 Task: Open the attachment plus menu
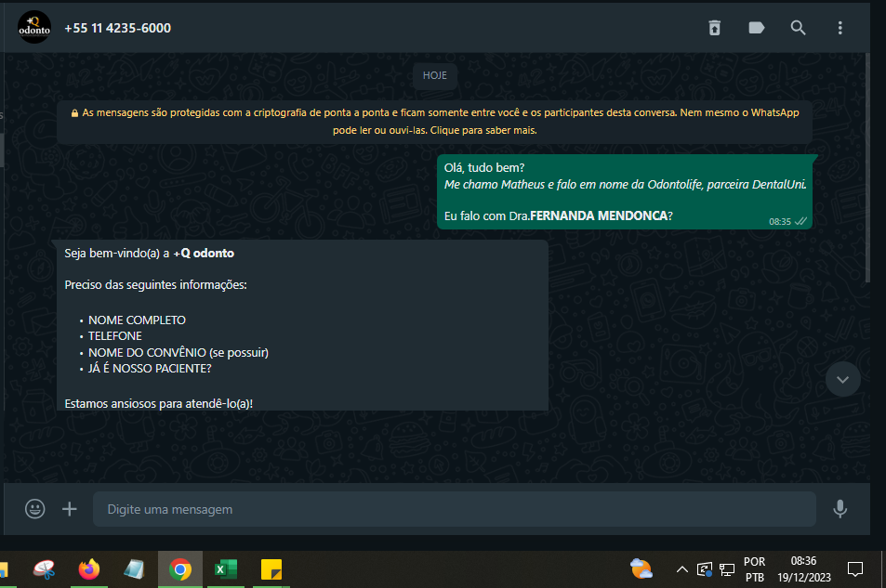click(70, 509)
